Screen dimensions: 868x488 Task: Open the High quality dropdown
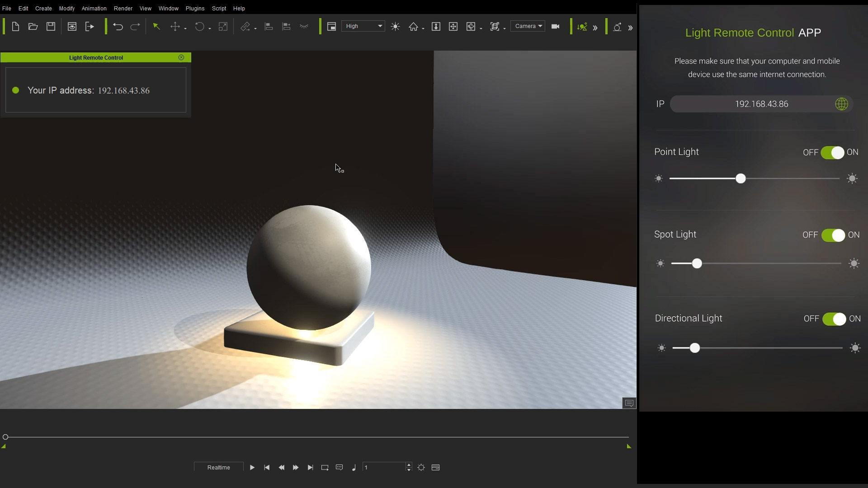pyautogui.click(x=363, y=26)
